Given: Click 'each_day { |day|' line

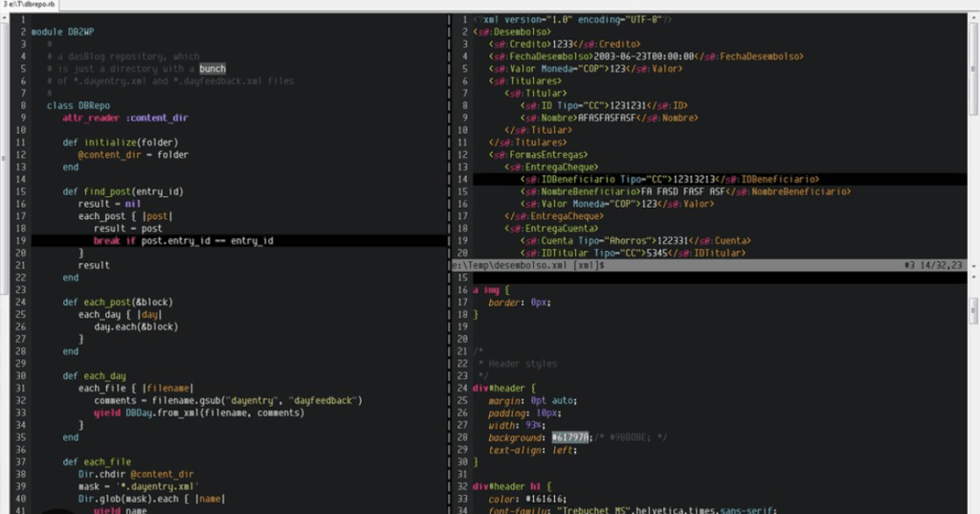Looking at the screenshot, I should point(120,315).
